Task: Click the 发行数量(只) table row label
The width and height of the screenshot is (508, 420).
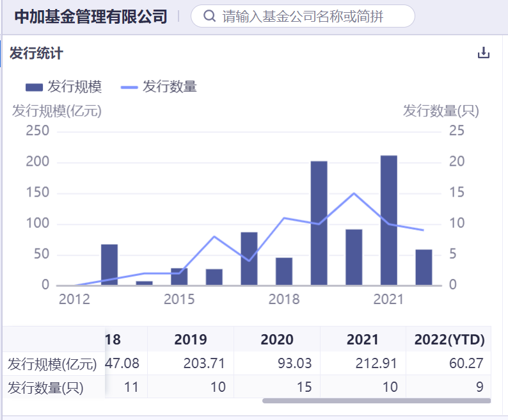Action: click(x=45, y=387)
